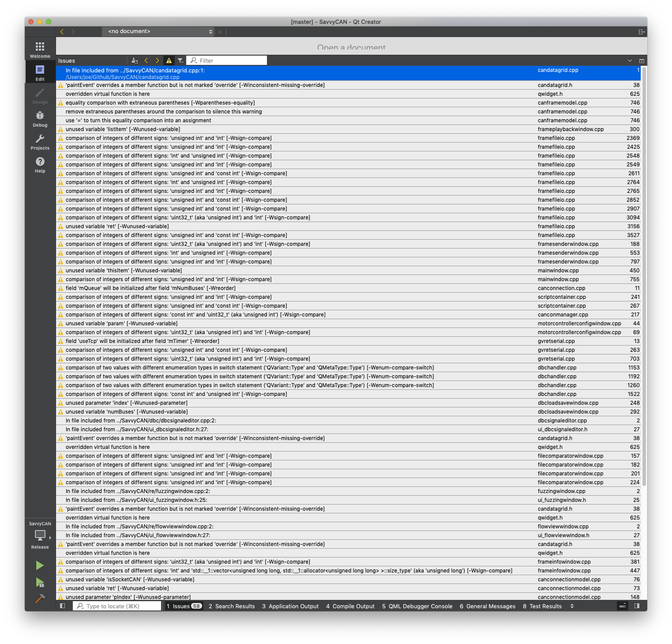Jump to the next issue with the right arrow
Viewport: 672px width, 644px height.
pyautogui.click(x=157, y=60)
